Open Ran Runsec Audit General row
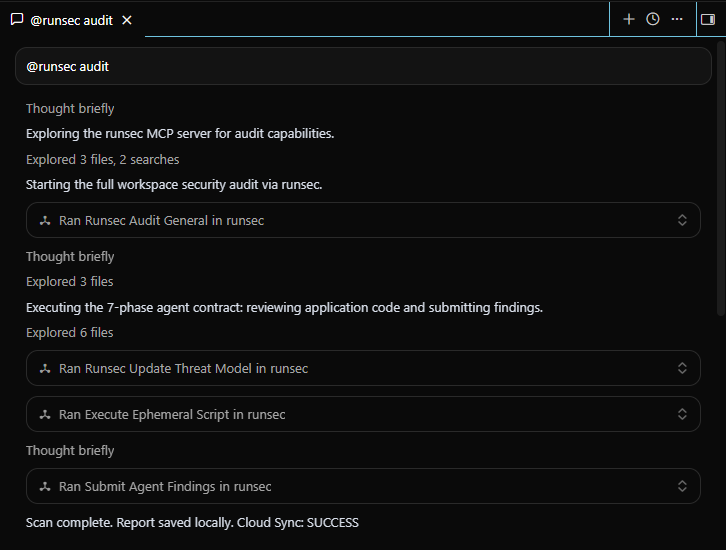Image resolution: width=726 pixels, height=550 pixels. tap(363, 220)
